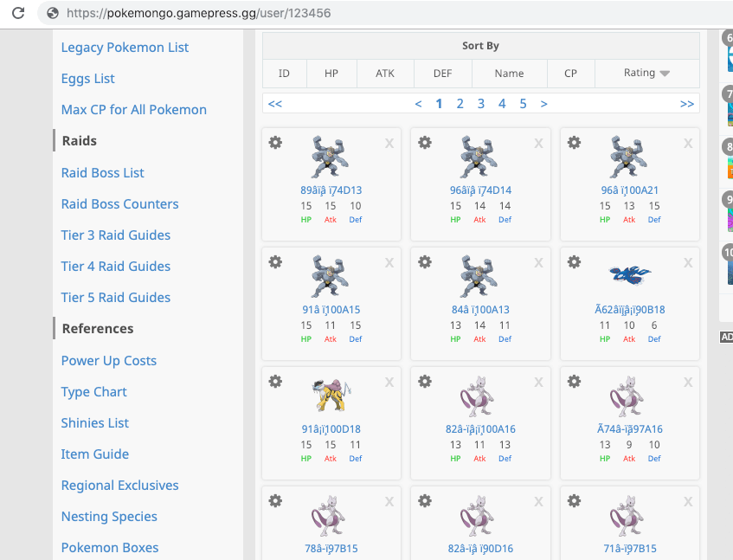Open settings gear on the 82â-ïâ ï90D16 card

[424, 501]
